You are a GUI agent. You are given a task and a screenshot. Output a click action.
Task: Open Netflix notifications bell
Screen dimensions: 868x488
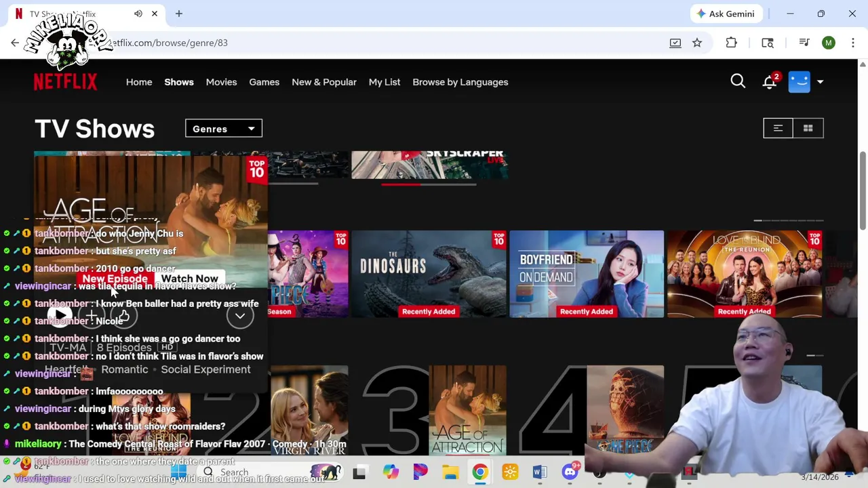[769, 82]
